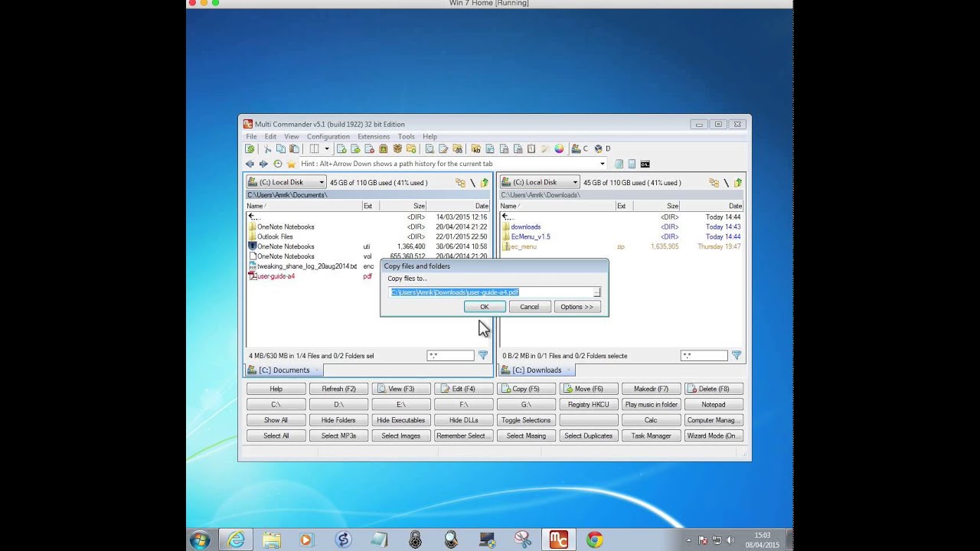Click the package box icon in toolbar
The image size is (980, 551).
[x=397, y=148]
